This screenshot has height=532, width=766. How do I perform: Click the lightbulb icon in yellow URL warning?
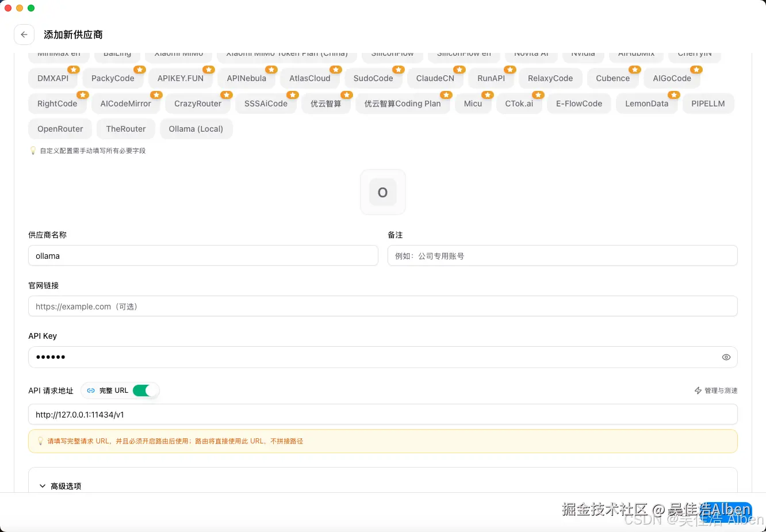coord(40,441)
